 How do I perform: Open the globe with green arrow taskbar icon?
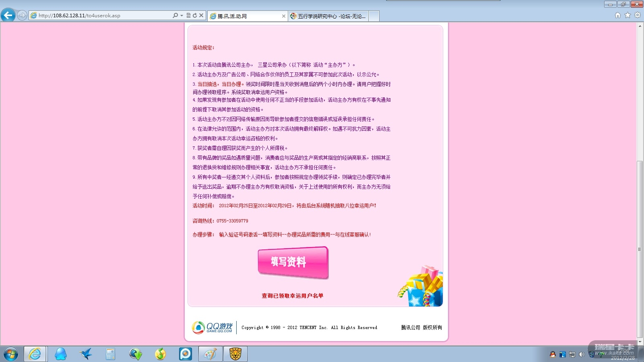(x=135, y=354)
